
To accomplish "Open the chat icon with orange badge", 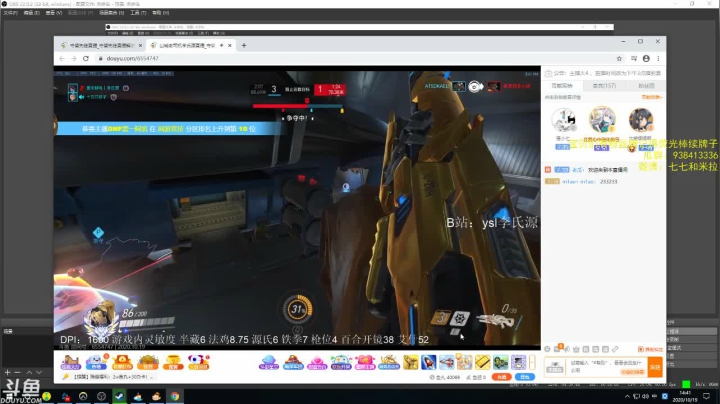I will click(x=557, y=348).
